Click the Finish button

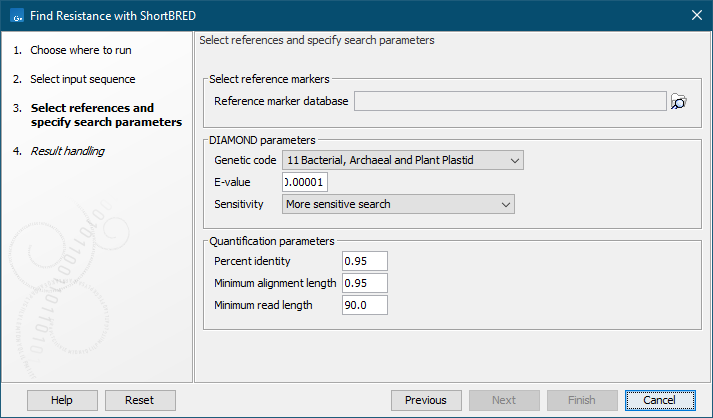pyautogui.click(x=582, y=400)
